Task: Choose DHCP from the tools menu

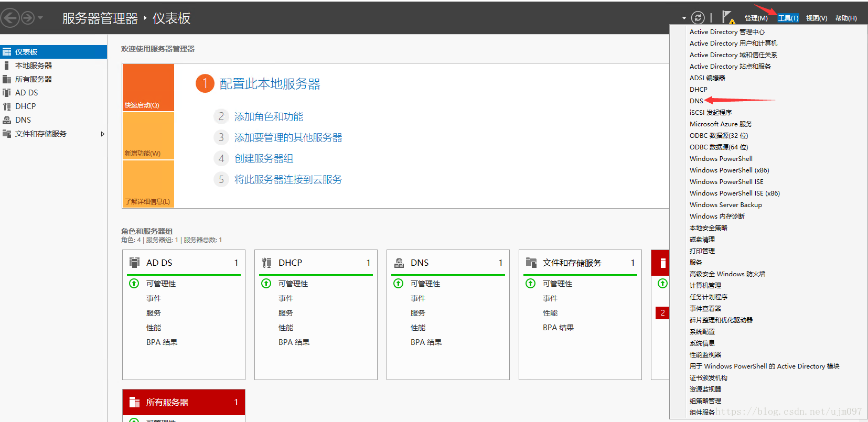Action: coord(698,90)
